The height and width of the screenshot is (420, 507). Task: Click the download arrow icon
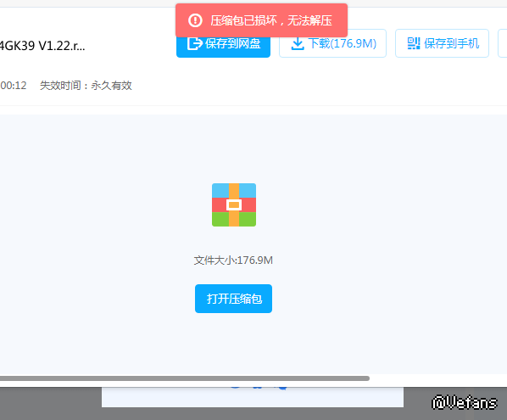[x=298, y=43]
